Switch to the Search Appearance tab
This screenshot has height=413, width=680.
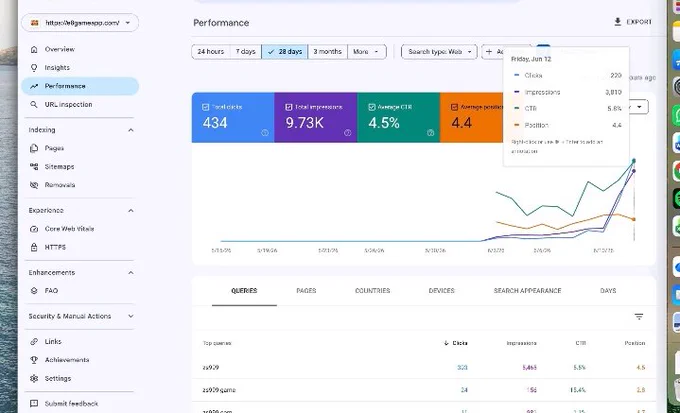527,291
